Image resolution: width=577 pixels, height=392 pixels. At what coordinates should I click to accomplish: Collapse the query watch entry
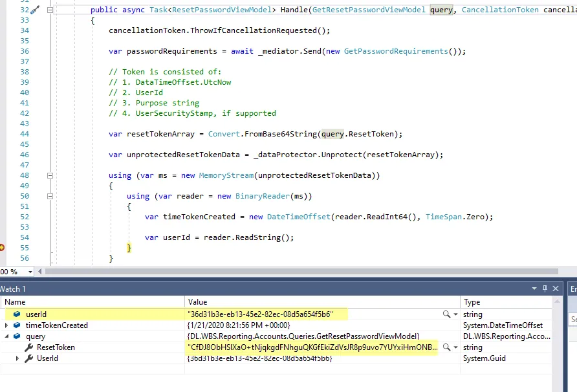tap(6, 336)
